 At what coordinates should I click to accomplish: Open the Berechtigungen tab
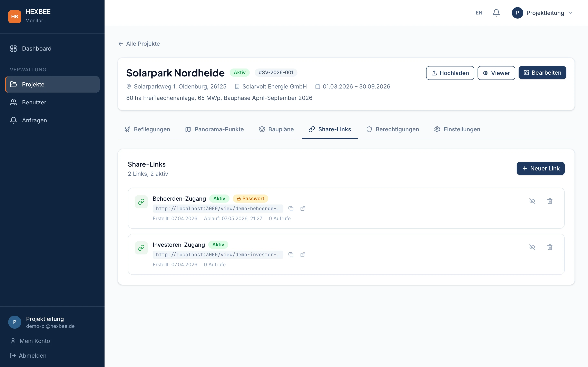click(392, 129)
